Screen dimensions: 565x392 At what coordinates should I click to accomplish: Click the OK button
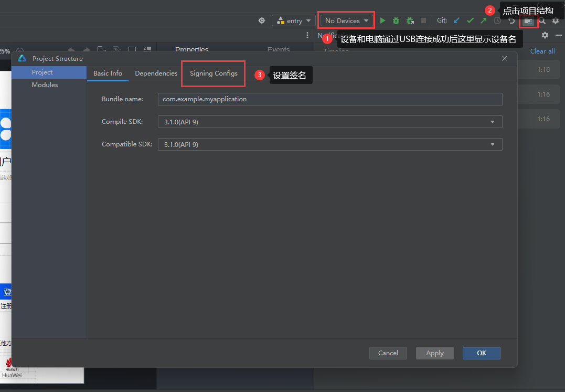pos(482,353)
